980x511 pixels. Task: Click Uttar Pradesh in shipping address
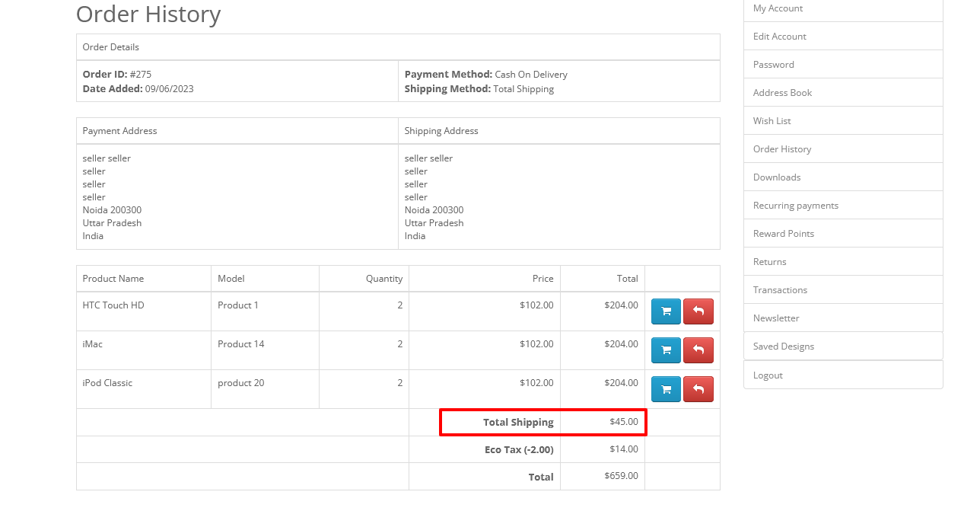coord(434,223)
